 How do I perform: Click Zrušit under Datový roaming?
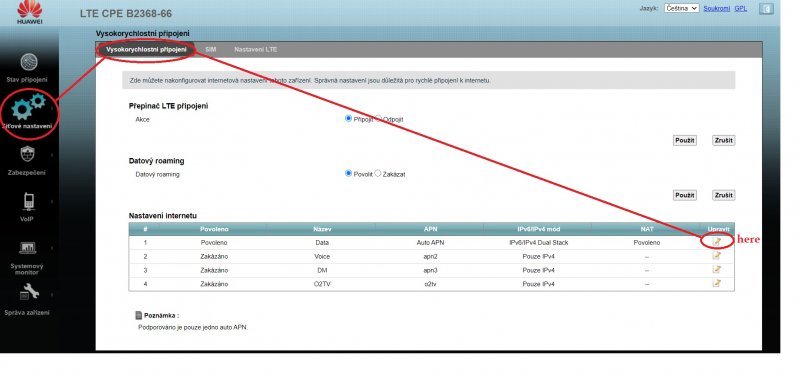[723, 195]
